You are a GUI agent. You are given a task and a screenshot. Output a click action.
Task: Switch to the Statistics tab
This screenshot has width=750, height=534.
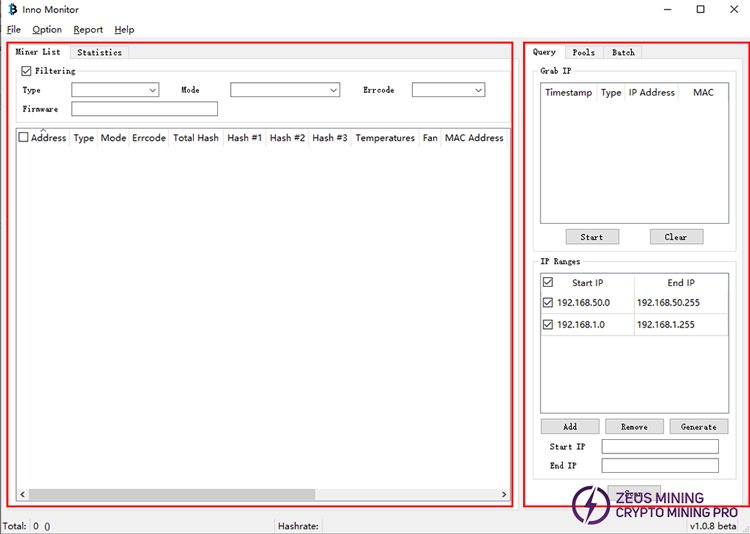pos(99,52)
